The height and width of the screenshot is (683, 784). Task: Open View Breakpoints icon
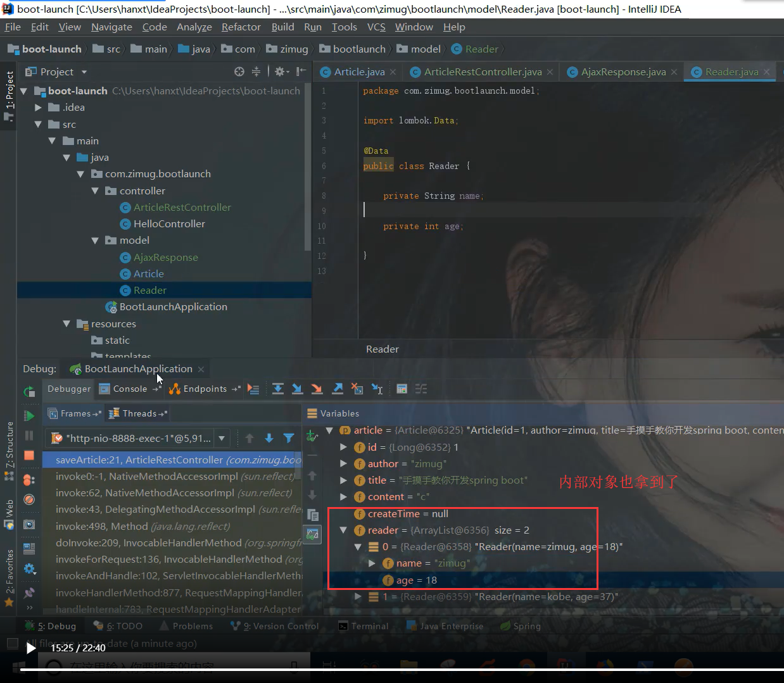point(29,480)
